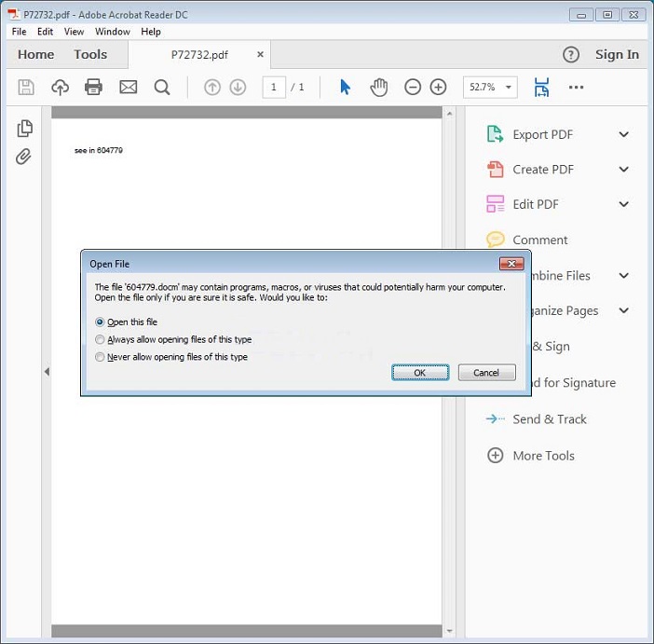Open Find with the magnifier icon
654x644 pixels.
(162, 88)
